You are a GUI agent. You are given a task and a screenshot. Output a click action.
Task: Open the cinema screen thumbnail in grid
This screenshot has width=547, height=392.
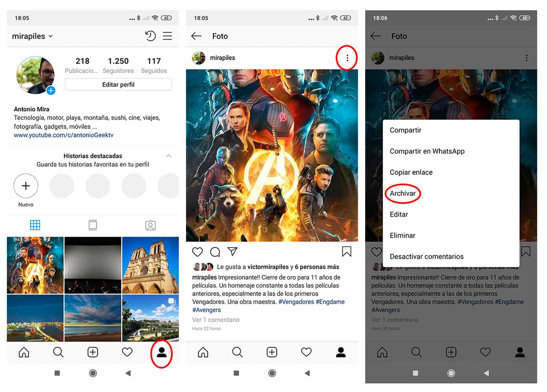pos(93,265)
